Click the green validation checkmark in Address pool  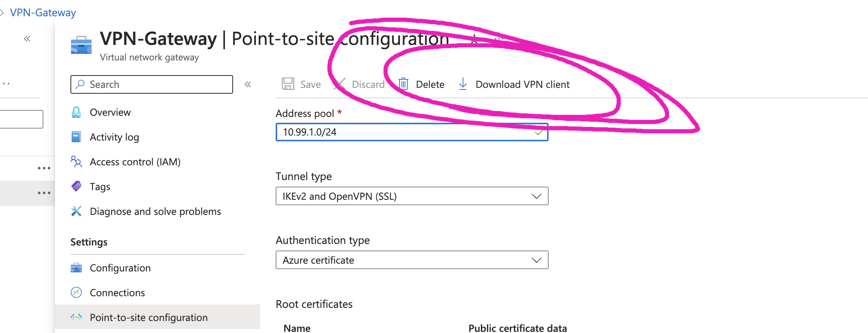click(538, 132)
